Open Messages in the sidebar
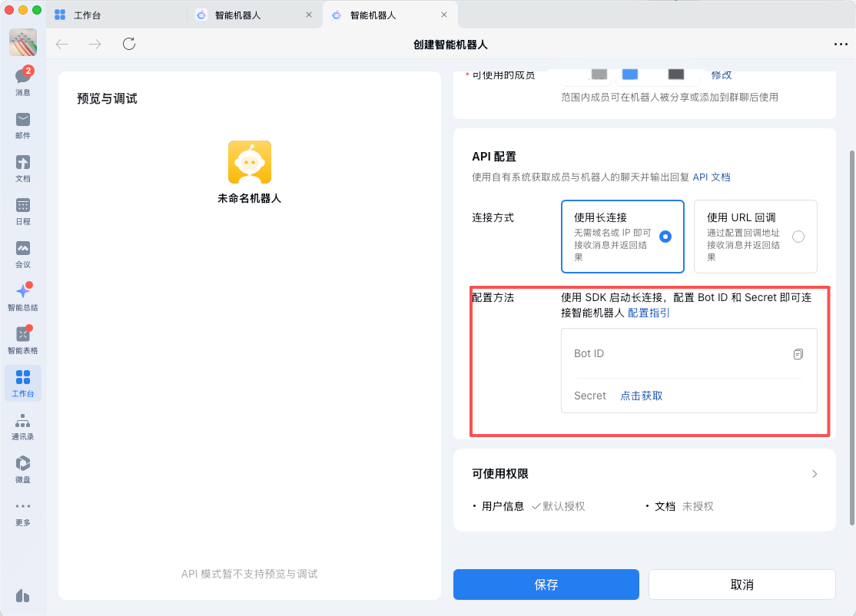This screenshot has width=856, height=616. pos(23,80)
